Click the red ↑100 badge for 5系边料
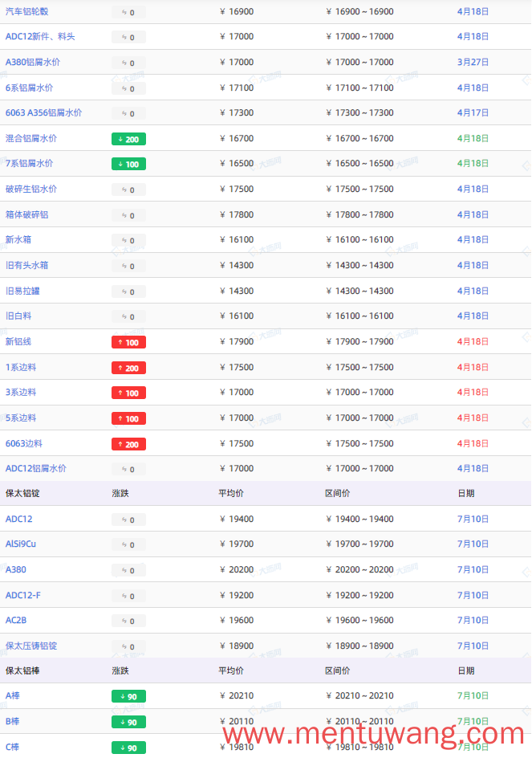The width and height of the screenshot is (532, 758). (x=128, y=418)
